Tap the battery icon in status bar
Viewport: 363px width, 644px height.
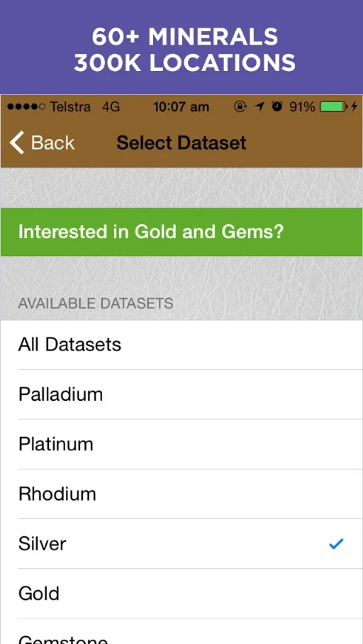click(333, 107)
